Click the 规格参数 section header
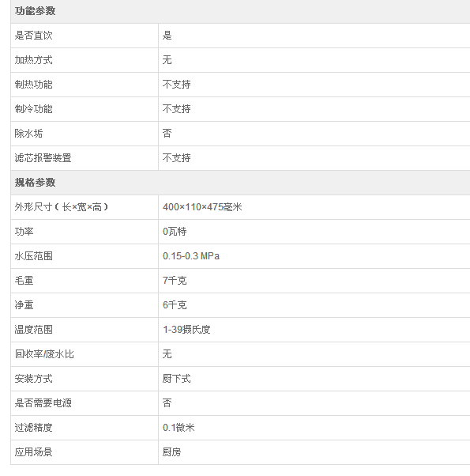470x476 pixels. pyautogui.click(x=35, y=183)
